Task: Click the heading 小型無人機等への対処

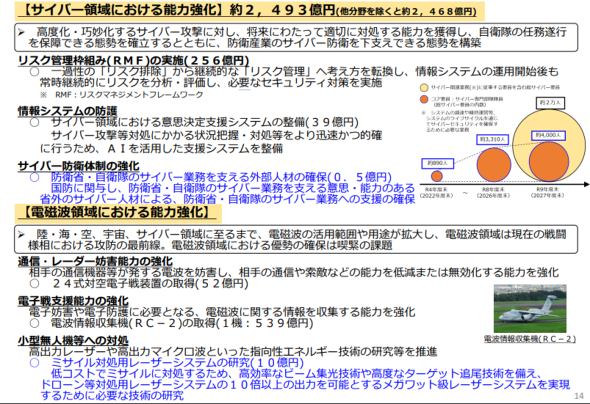Action: (73, 341)
